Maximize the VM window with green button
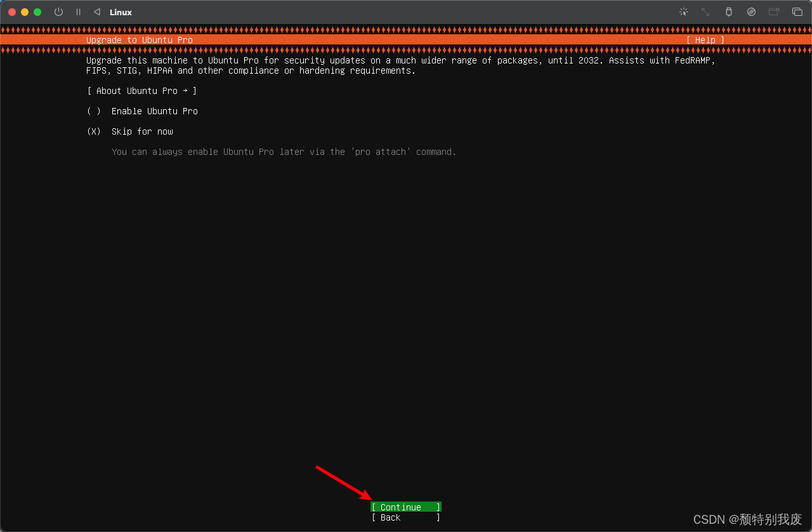The height and width of the screenshot is (532, 812). pyautogui.click(x=37, y=12)
